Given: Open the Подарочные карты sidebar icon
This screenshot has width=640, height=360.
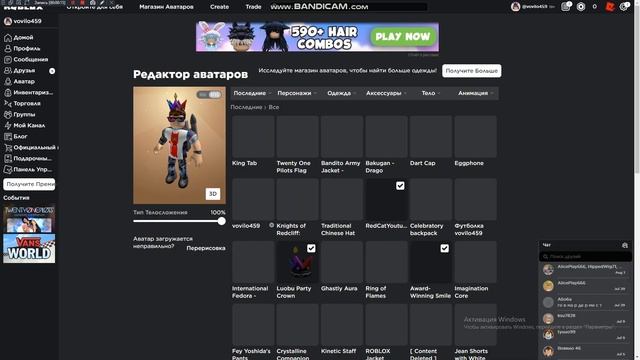Looking at the screenshot, I should (8, 159).
